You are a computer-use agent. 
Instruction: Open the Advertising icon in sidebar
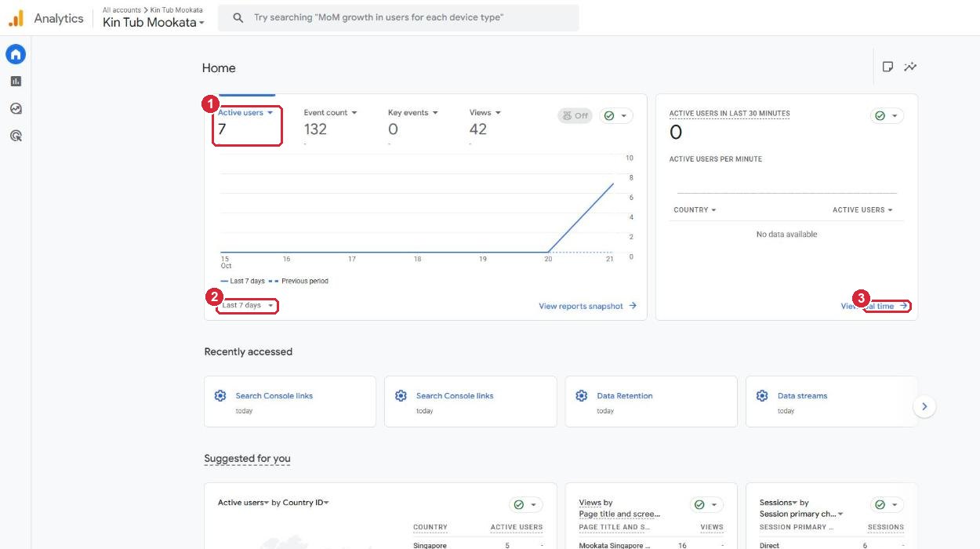click(x=16, y=136)
